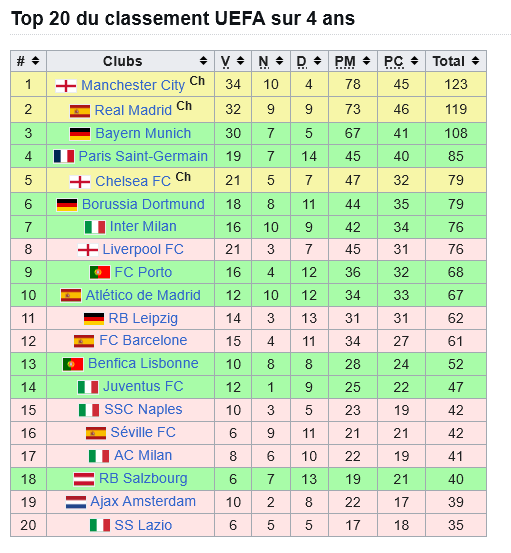Sort by Total column arrows
Image resolution: width=511 pixels, height=553 pixels.
(x=475, y=61)
